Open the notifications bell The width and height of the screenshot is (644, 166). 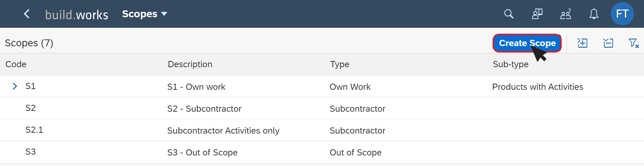pos(594,14)
